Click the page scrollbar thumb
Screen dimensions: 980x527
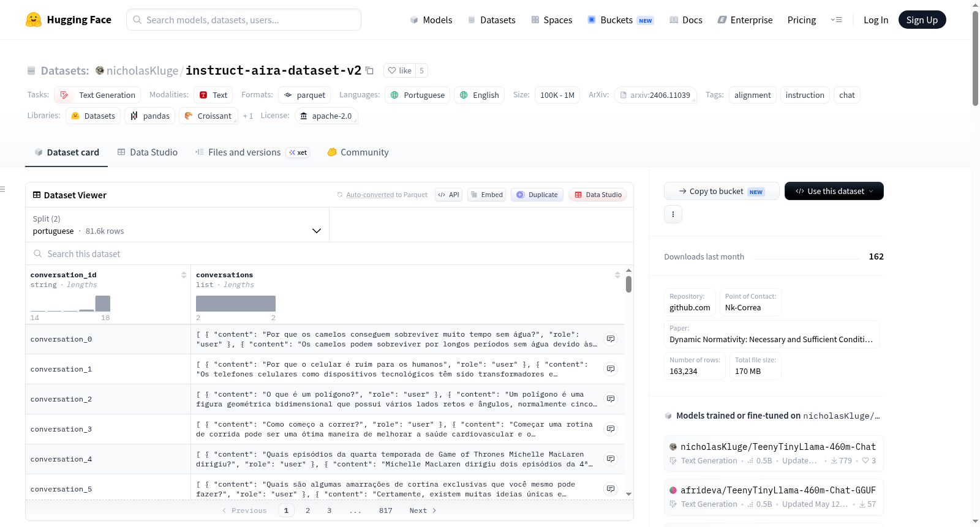pyautogui.click(x=975, y=58)
